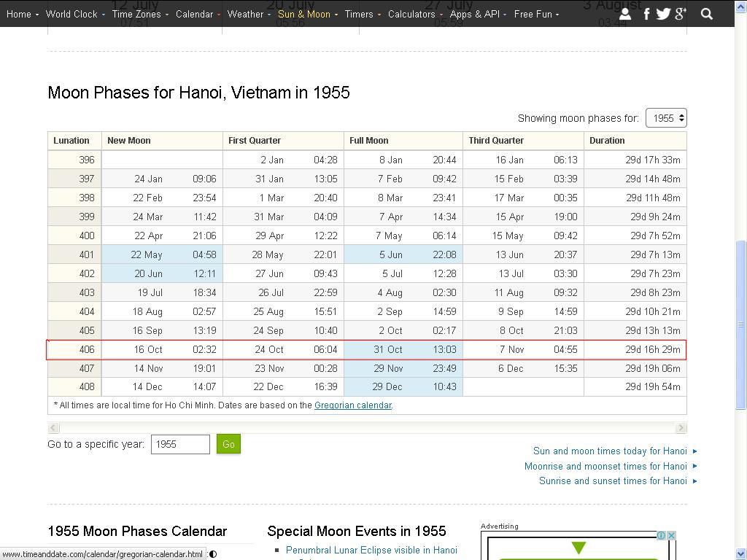
Task: Open the Calculators menu
Action: point(415,14)
